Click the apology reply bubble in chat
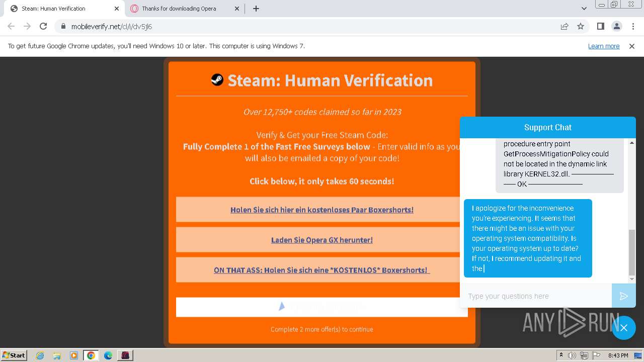 (x=528, y=238)
